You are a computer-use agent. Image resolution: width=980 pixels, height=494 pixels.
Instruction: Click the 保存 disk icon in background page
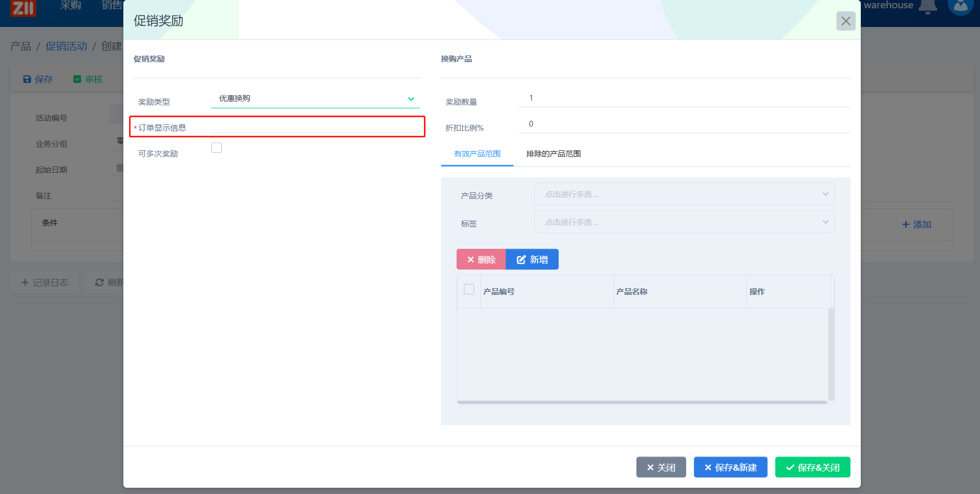pos(27,79)
